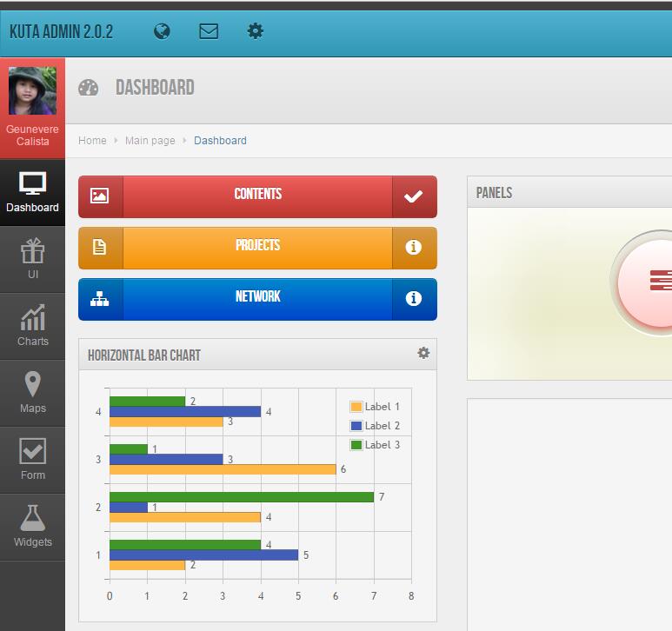This screenshot has width=672, height=631.
Task: Open the Form sidebar item
Action: (x=32, y=461)
